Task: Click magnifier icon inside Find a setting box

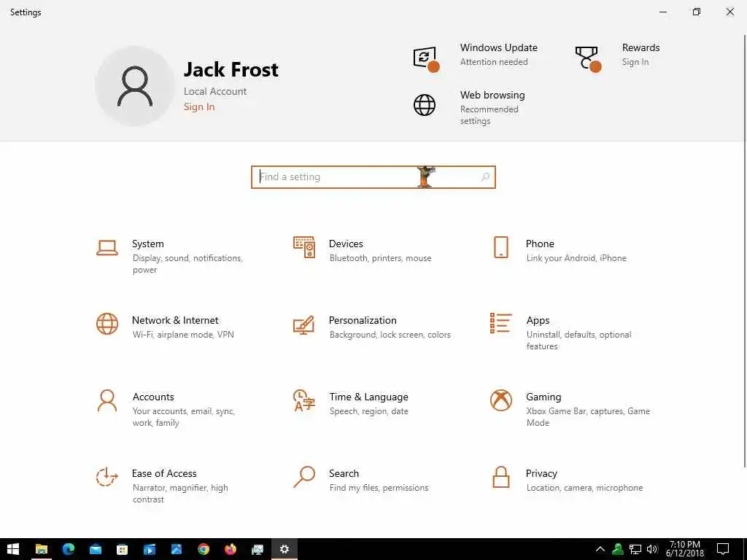Action: [x=485, y=177]
